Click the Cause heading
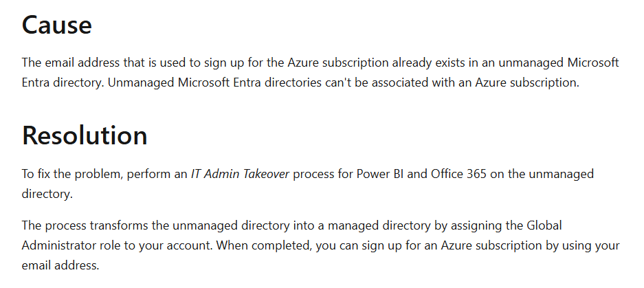 [57, 25]
